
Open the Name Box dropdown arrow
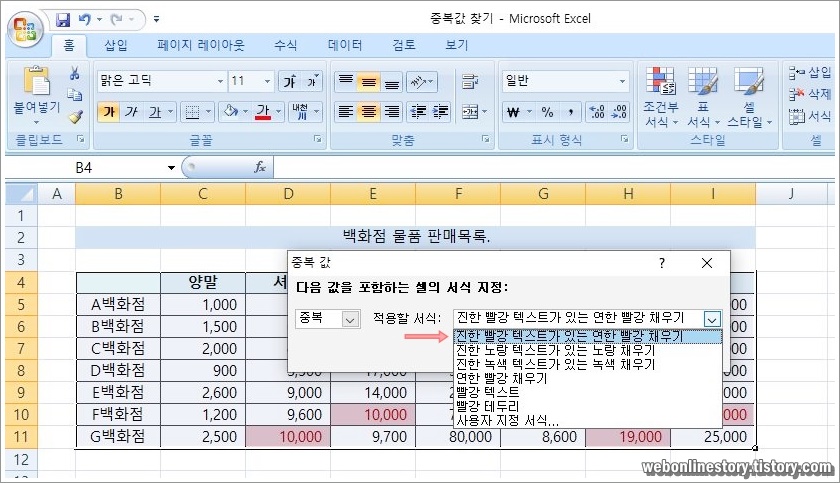tap(171, 168)
